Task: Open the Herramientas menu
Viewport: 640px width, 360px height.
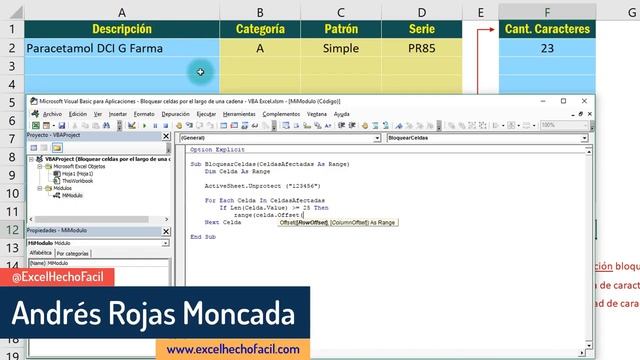Action: pyautogui.click(x=239, y=114)
